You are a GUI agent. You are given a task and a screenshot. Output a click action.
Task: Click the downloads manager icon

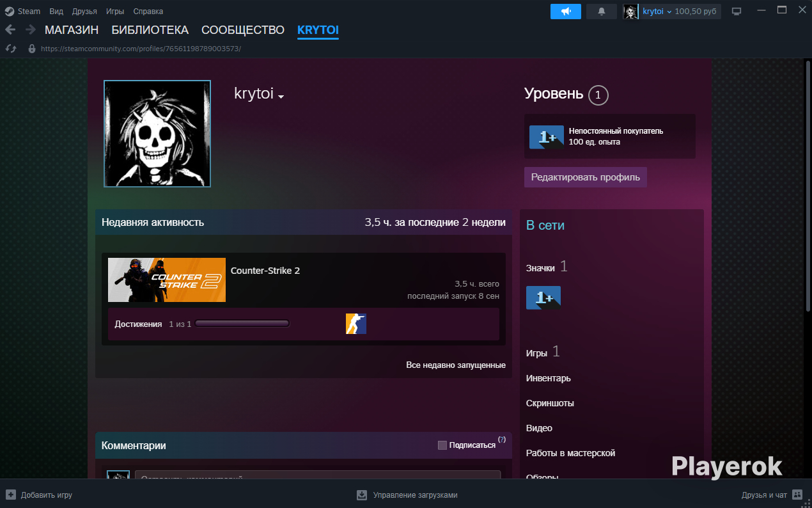tap(362, 495)
